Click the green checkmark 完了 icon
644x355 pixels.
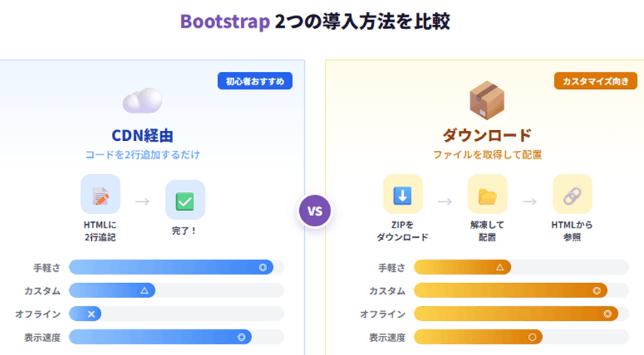tap(185, 200)
